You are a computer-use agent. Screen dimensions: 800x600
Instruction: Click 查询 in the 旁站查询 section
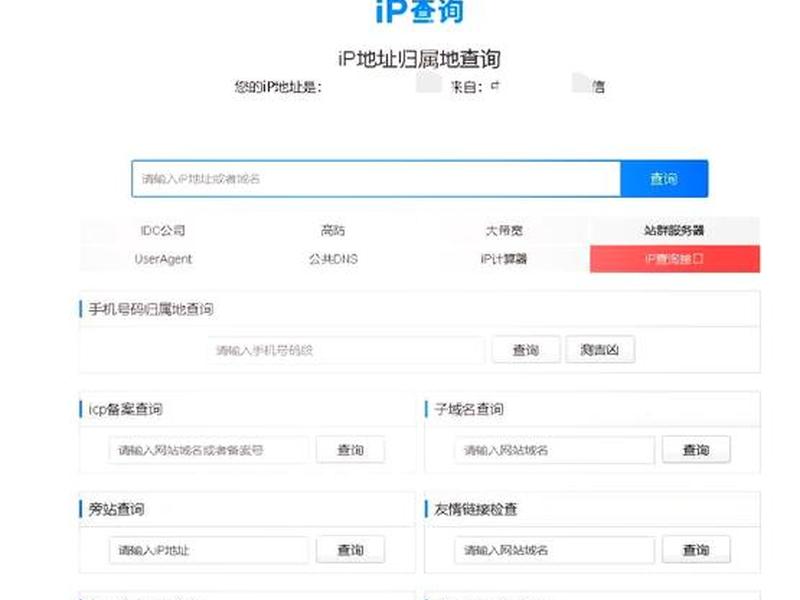[x=351, y=550]
